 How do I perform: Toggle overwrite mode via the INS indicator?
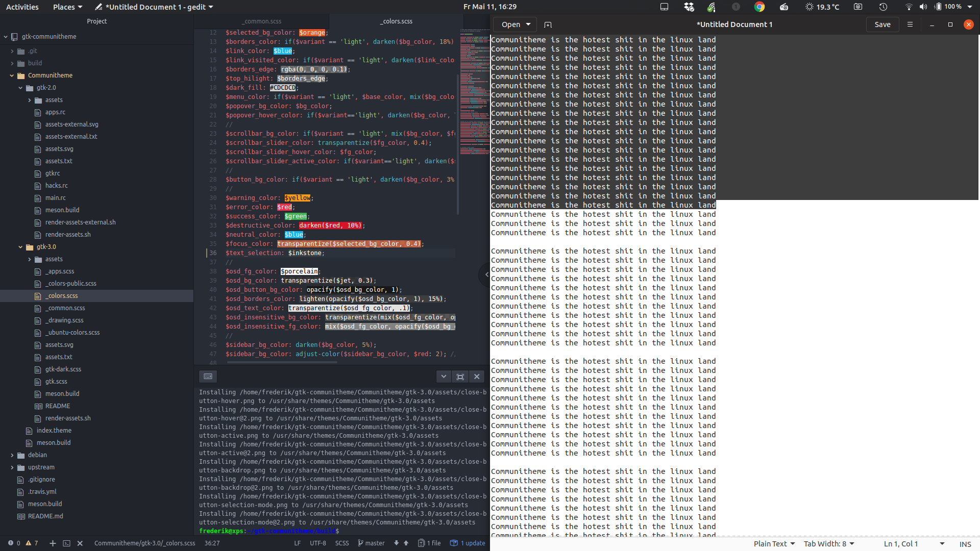coord(965,544)
